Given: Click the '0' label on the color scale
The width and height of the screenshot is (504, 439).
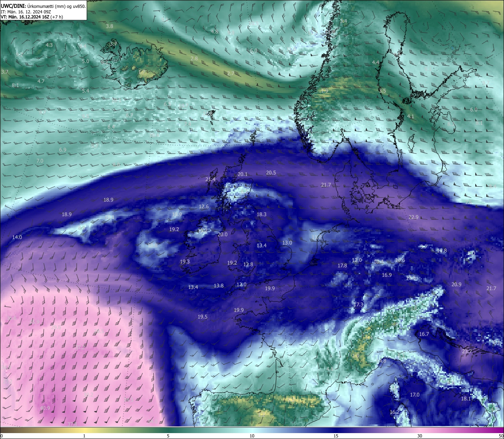Looking at the screenshot, I should click(x=2, y=436).
